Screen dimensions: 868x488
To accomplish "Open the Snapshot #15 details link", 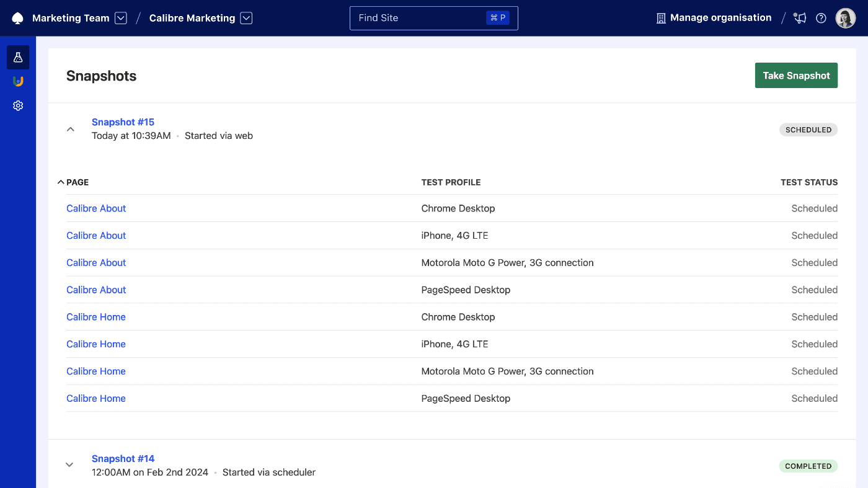I will pyautogui.click(x=123, y=122).
